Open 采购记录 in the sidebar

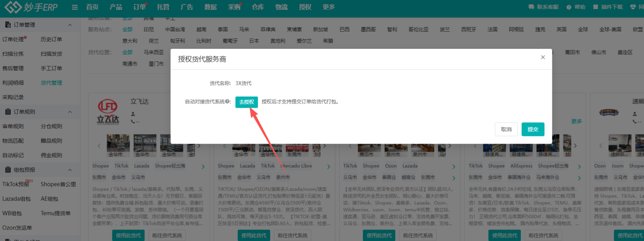pos(13,97)
